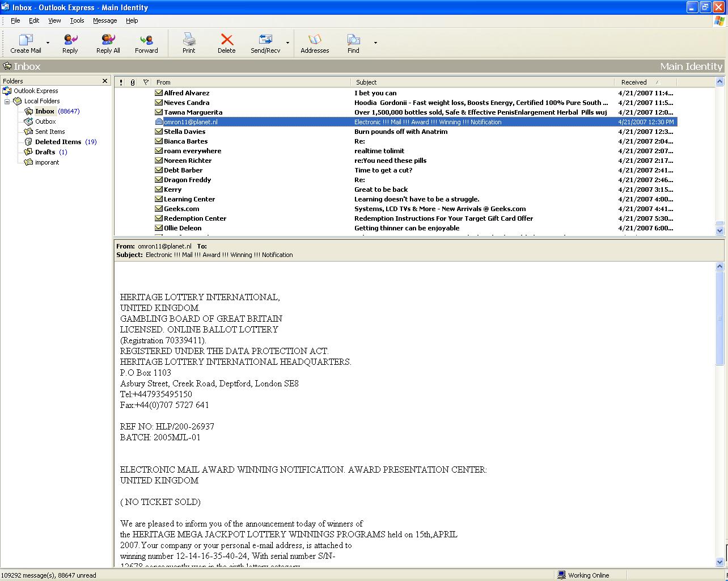Click the sender address in preview header

tap(164, 246)
